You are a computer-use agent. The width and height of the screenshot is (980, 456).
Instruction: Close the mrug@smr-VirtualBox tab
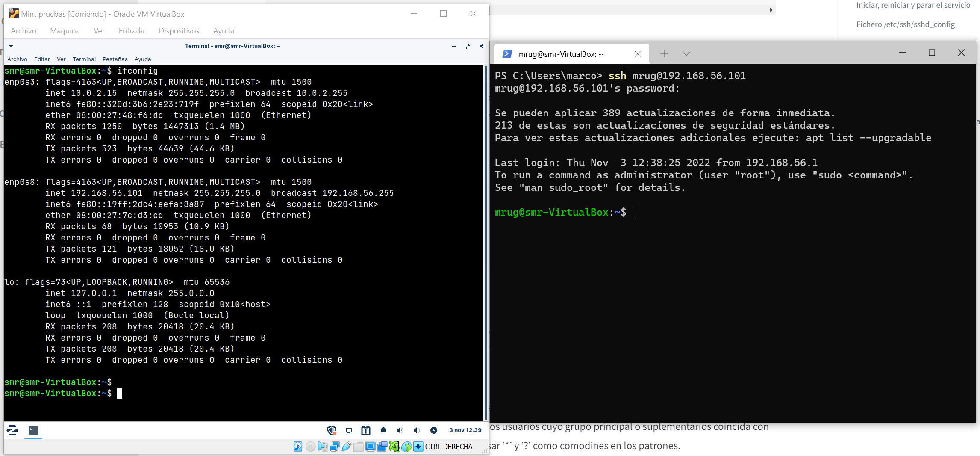[x=637, y=54]
